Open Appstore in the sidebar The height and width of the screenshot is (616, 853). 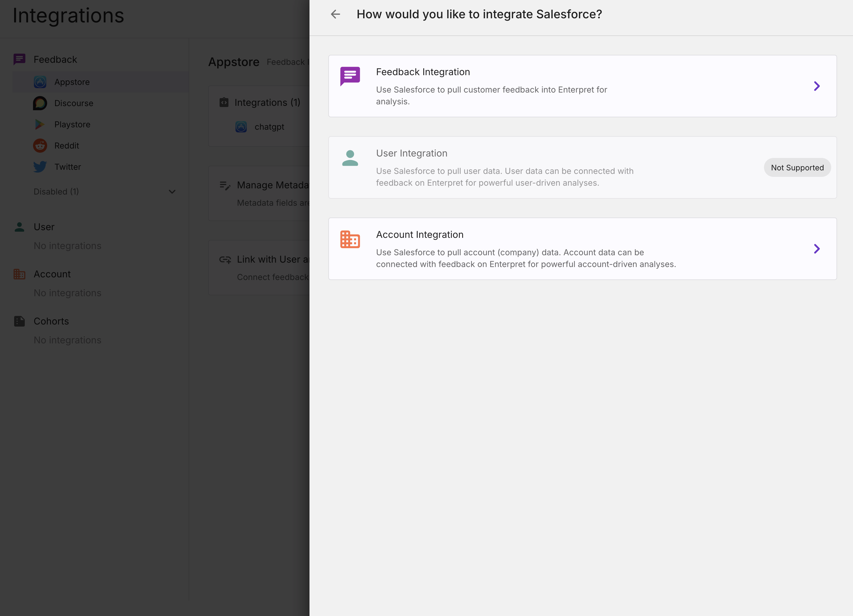[x=72, y=82]
